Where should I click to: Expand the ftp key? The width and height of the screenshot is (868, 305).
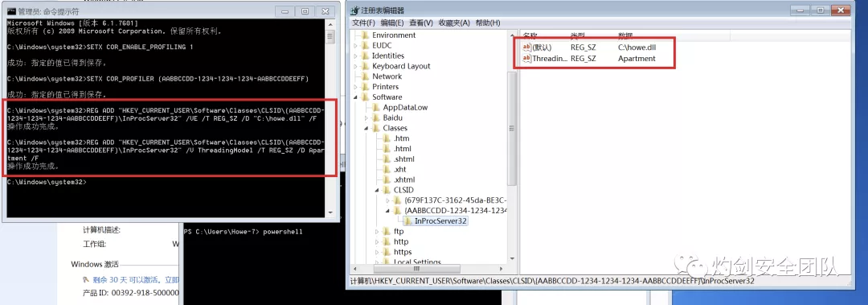pos(377,231)
